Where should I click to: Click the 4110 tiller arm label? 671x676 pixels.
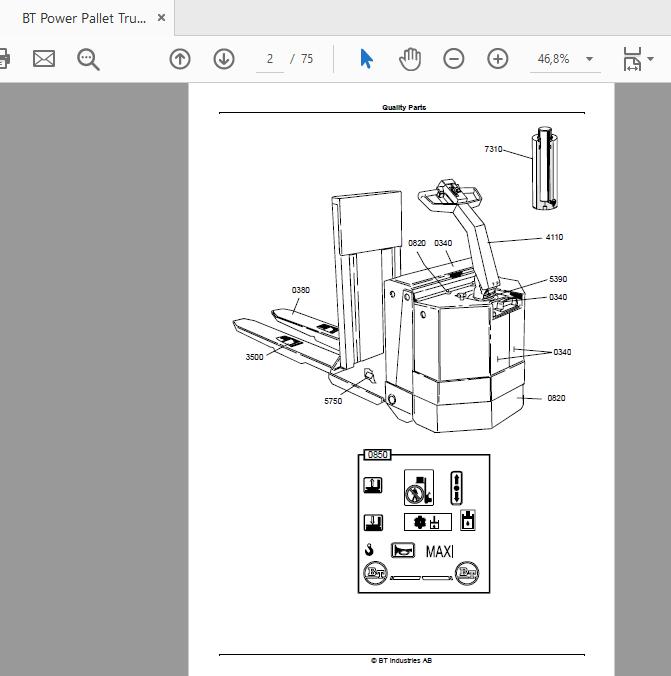coord(554,237)
